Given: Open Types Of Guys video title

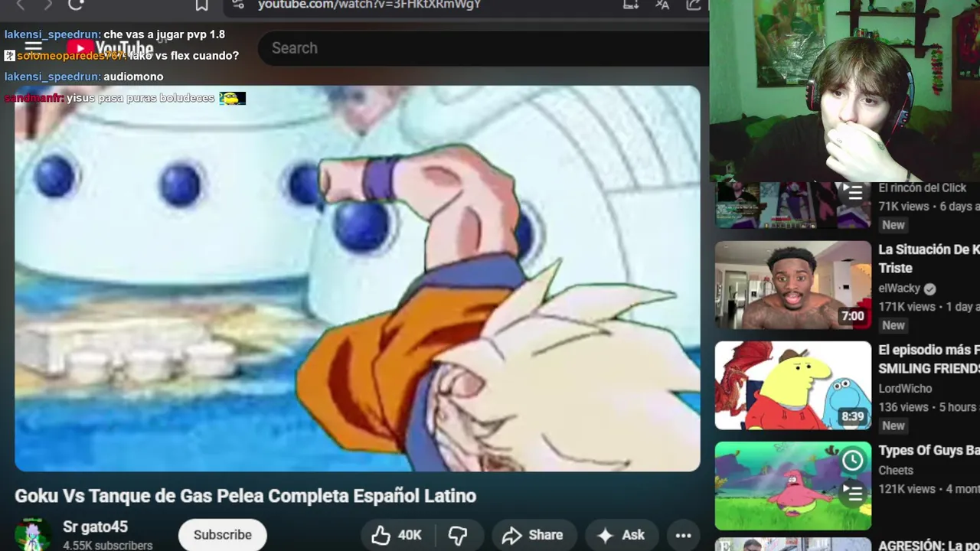Looking at the screenshot, I should pyautogui.click(x=929, y=451).
